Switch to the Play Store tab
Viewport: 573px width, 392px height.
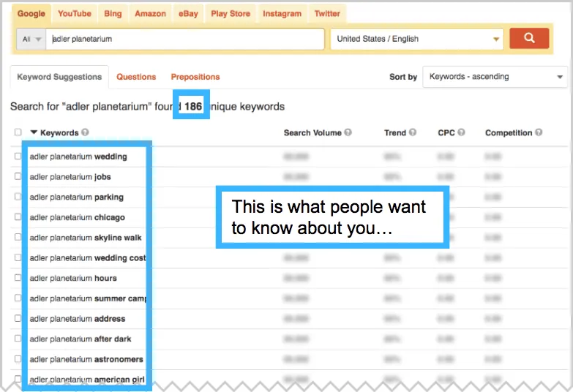tap(231, 13)
